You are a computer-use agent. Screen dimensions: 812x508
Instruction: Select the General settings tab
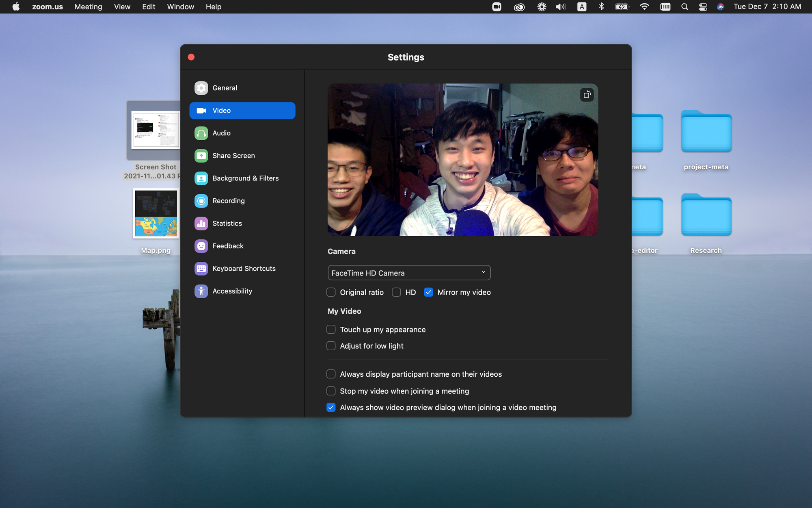click(225, 88)
